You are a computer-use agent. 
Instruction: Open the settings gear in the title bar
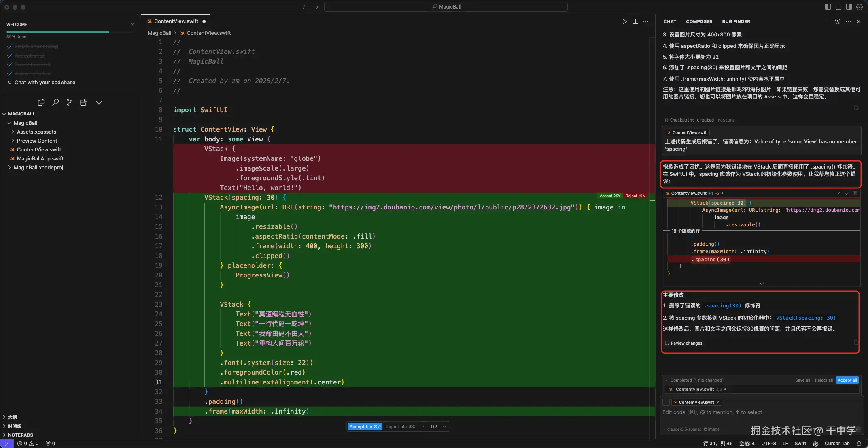coord(860,7)
